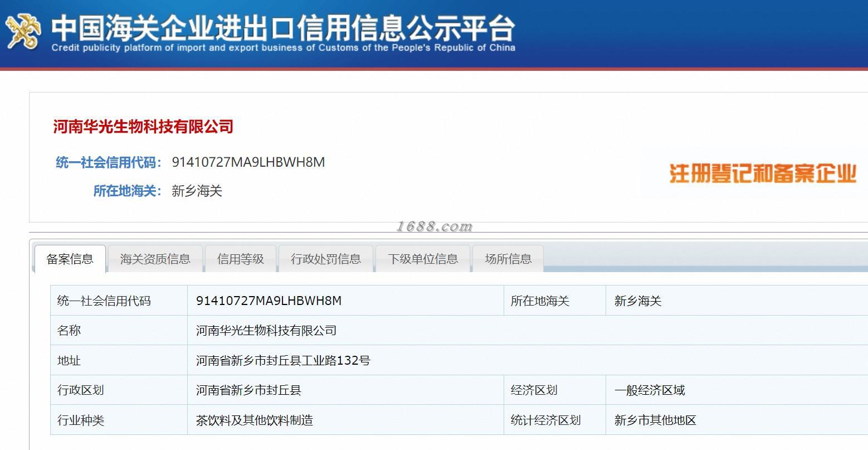This screenshot has height=450, width=868.
Task: Click the value 河南省新乡市封丘县 in the 行政区划 row
Action: [x=248, y=390]
